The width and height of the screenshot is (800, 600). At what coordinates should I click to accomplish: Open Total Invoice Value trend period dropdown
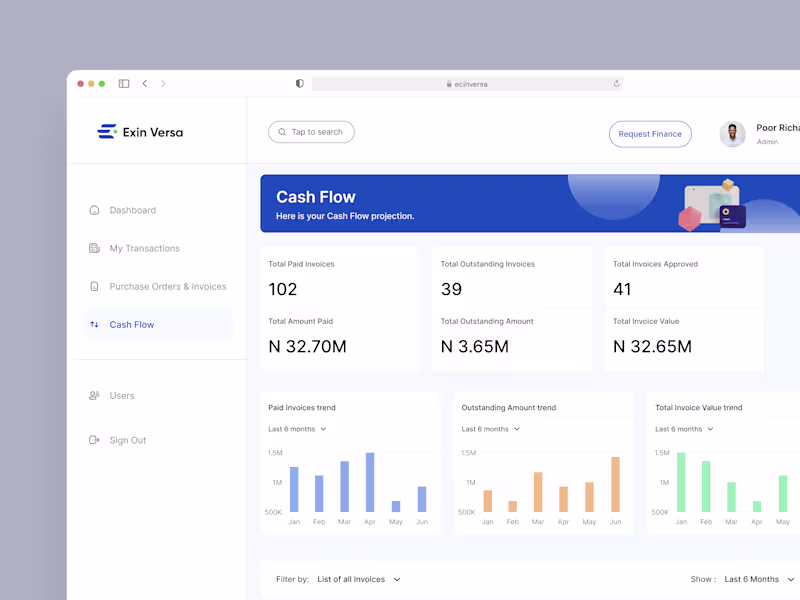pos(684,429)
